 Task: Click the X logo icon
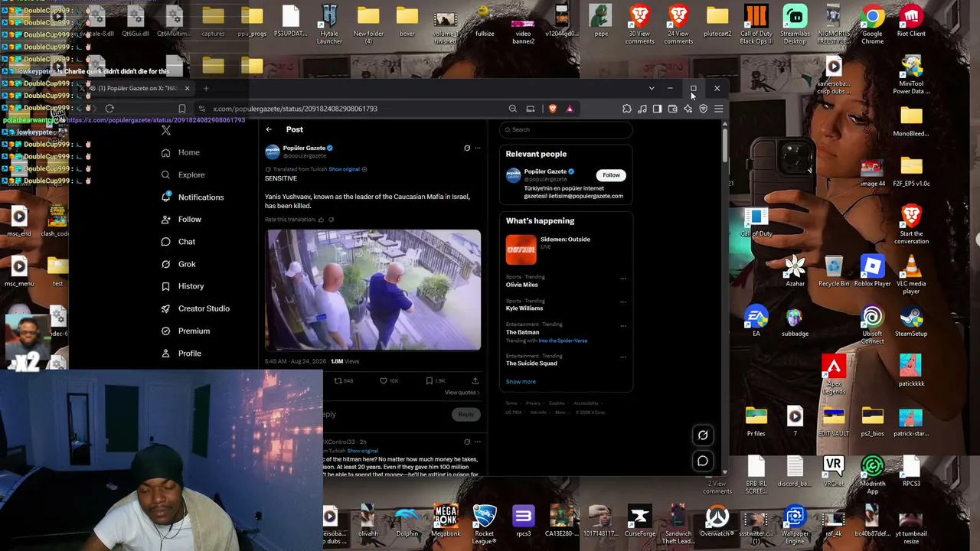tap(166, 130)
